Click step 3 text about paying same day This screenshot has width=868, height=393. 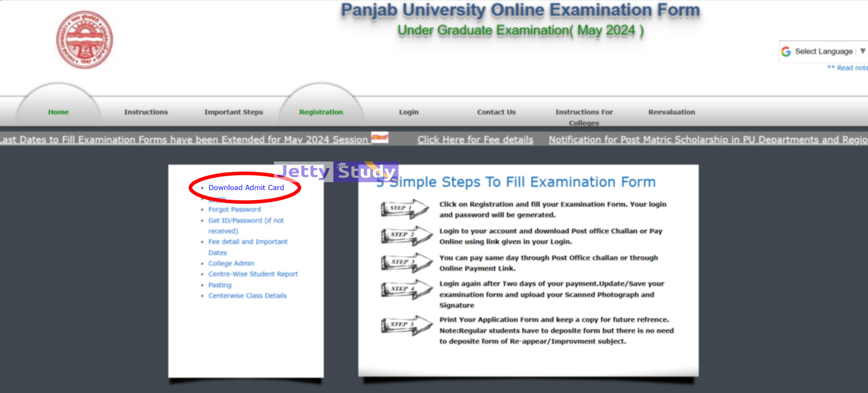click(548, 263)
